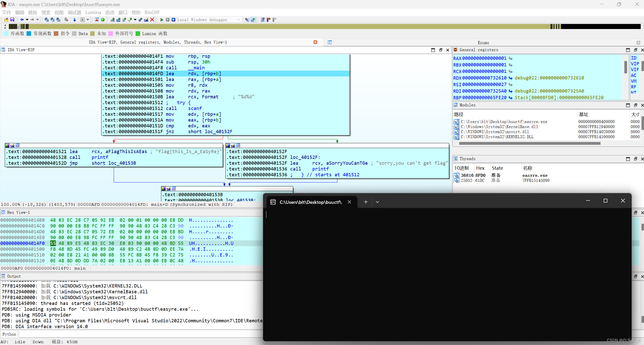Terminate the process with the blue stop button
This screenshot has width=644, height=345.
point(173,20)
